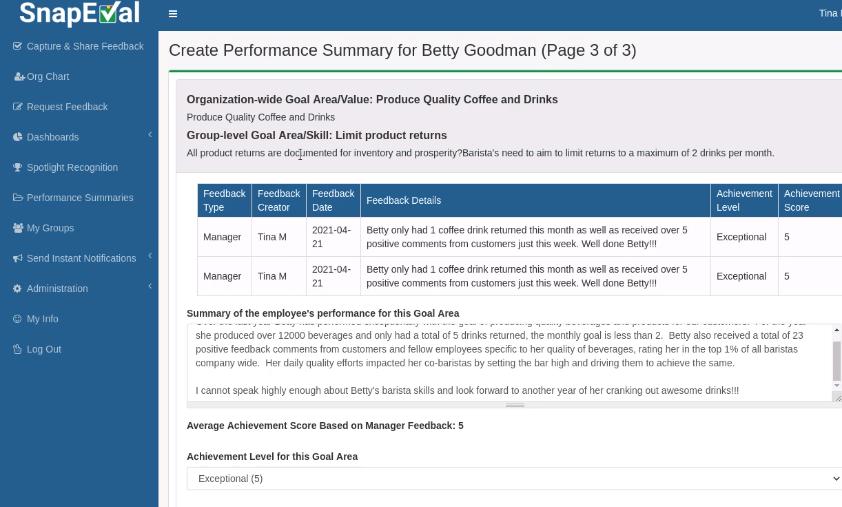Click the Capture & Share Feedback icon
Viewport: 842px width, 507px height.
click(x=17, y=46)
